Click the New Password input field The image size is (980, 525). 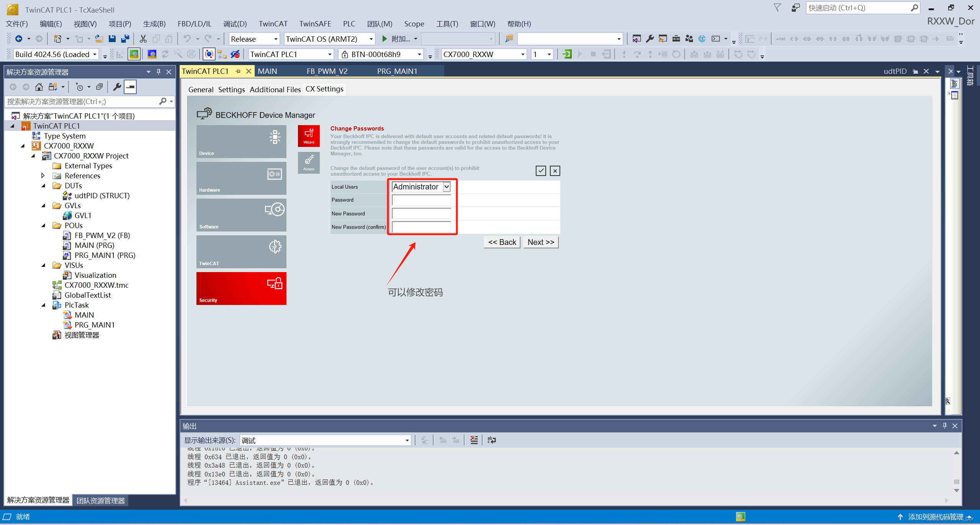[421, 214]
